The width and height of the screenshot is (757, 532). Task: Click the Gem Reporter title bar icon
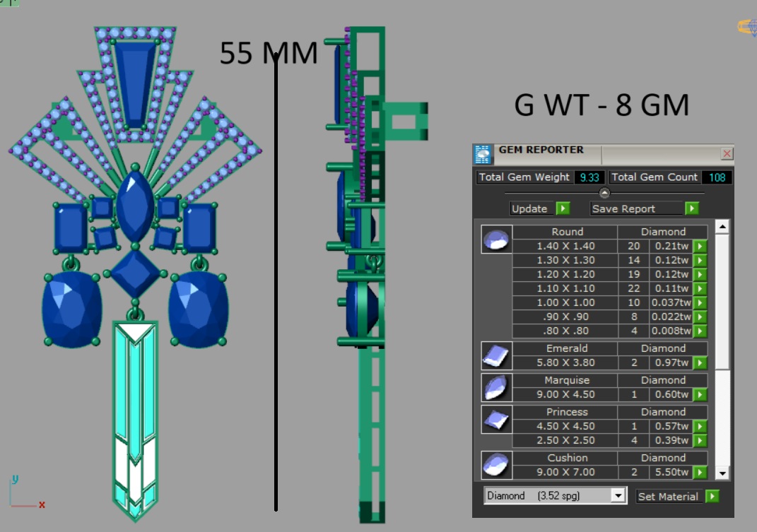point(483,154)
